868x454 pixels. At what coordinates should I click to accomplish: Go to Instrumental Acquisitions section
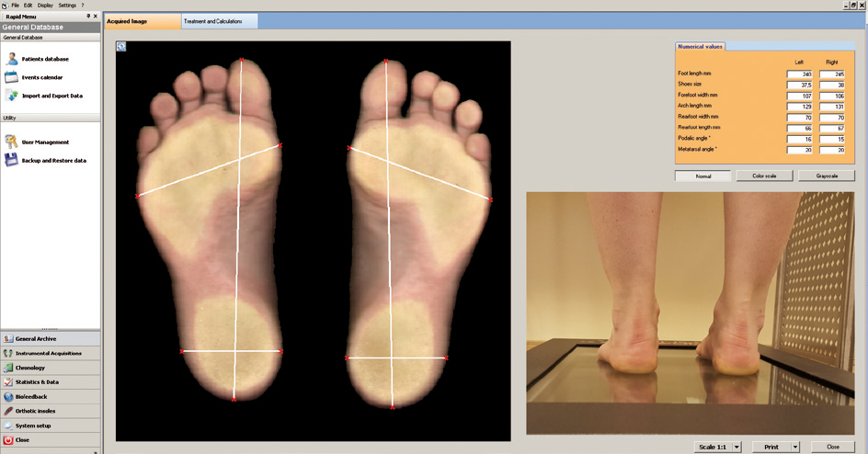coord(48,353)
